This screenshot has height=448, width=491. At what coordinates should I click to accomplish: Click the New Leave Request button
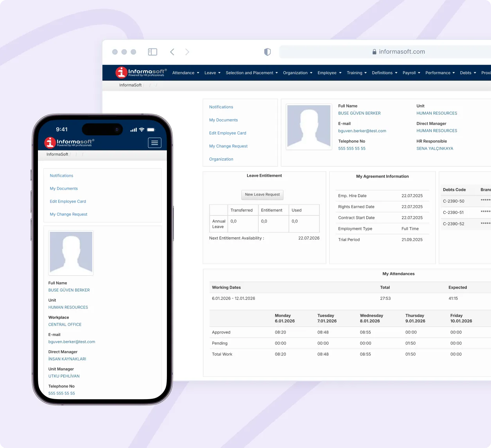[262, 195]
